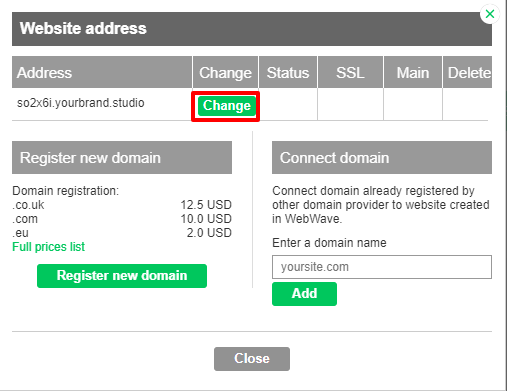Click the .co.uk domain entry

28,205
